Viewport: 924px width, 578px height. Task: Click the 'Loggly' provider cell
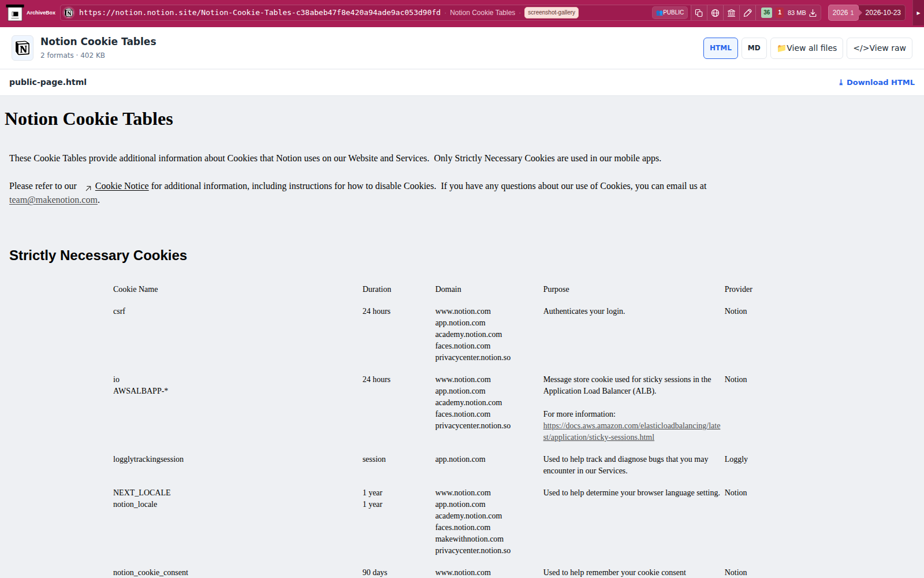pyautogui.click(x=736, y=459)
